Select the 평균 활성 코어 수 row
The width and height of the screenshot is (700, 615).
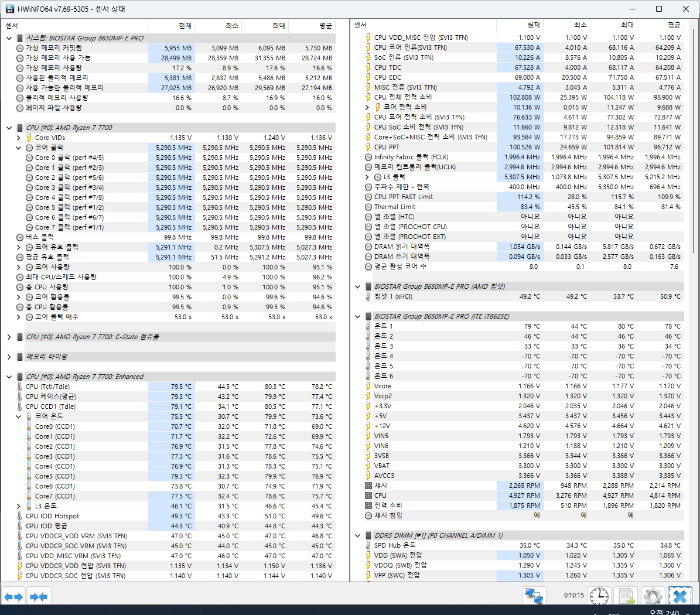(523, 266)
